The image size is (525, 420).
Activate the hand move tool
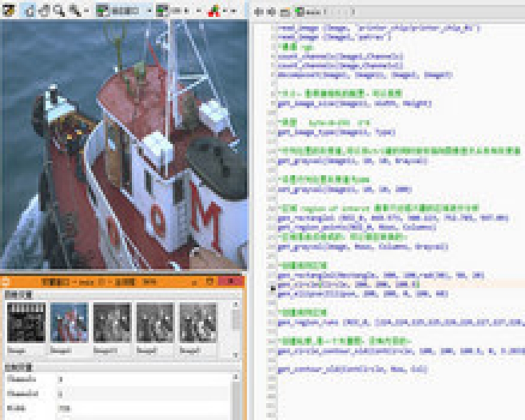45,10
